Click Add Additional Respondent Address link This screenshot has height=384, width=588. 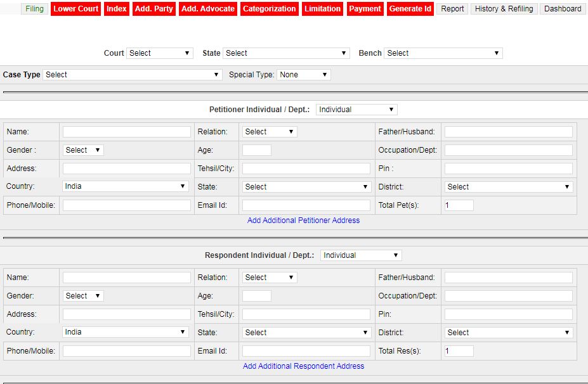(303, 366)
